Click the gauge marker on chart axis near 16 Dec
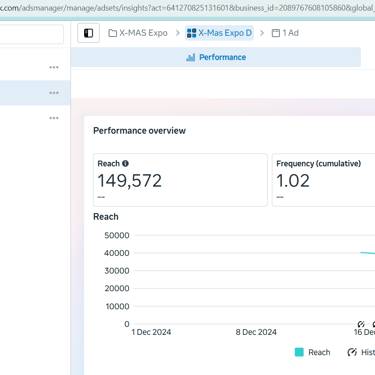Image resolution: width=375 pixels, height=375 pixels. pos(361,324)
